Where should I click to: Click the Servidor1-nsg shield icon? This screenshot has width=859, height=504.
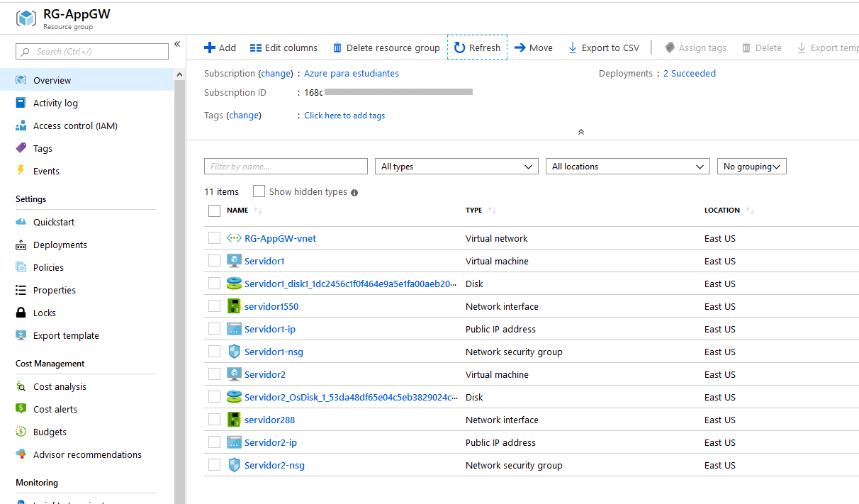point(234,352)
